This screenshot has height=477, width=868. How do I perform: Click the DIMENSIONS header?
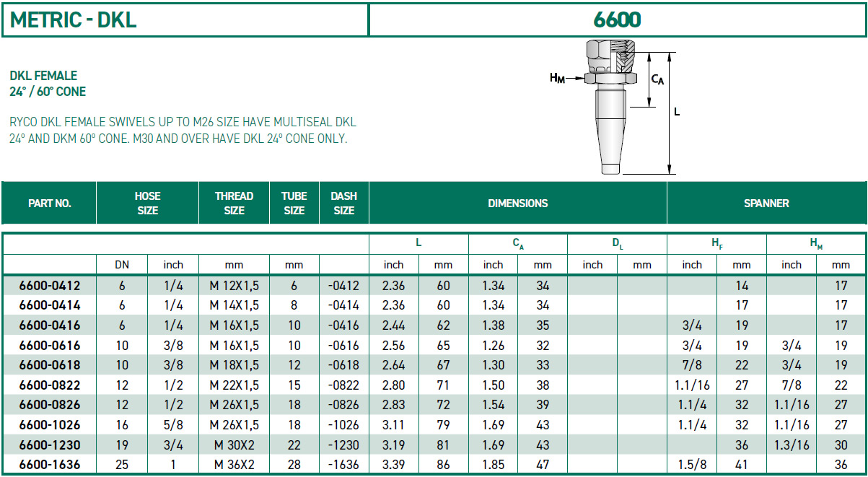(518, 204)
